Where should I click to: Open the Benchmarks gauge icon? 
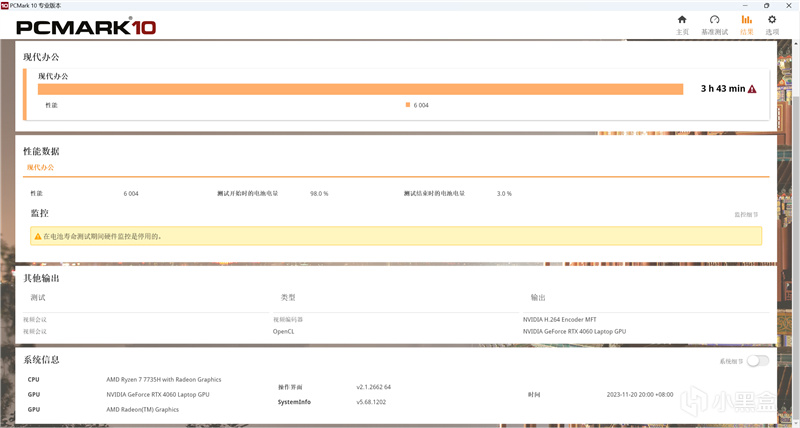[714, 19]
